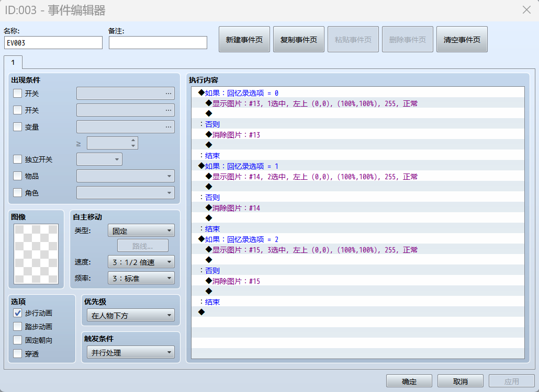Image resolution: width=539 pixels, height=392 pixels.
Task: Open the 速度 dropdown showing 1/2 倍速
Action: pyautogui.click(x=141, y=262)
